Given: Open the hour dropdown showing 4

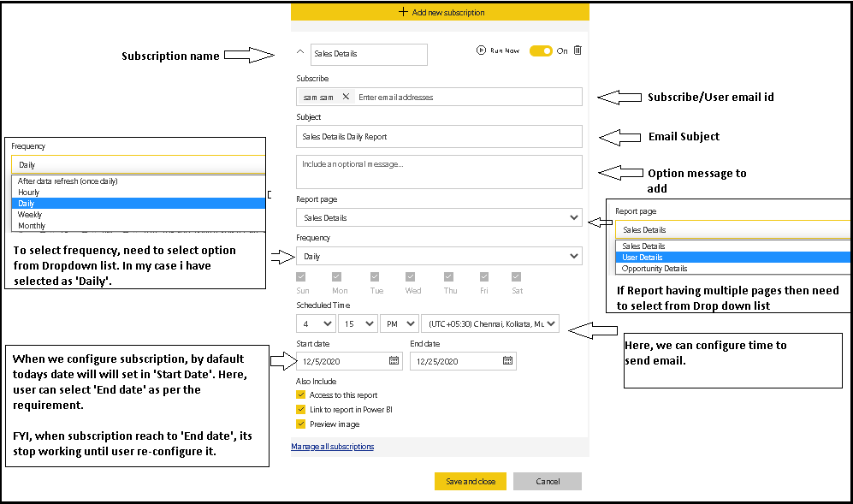Looking at the screenshot, I should click(x=316, y=323).
